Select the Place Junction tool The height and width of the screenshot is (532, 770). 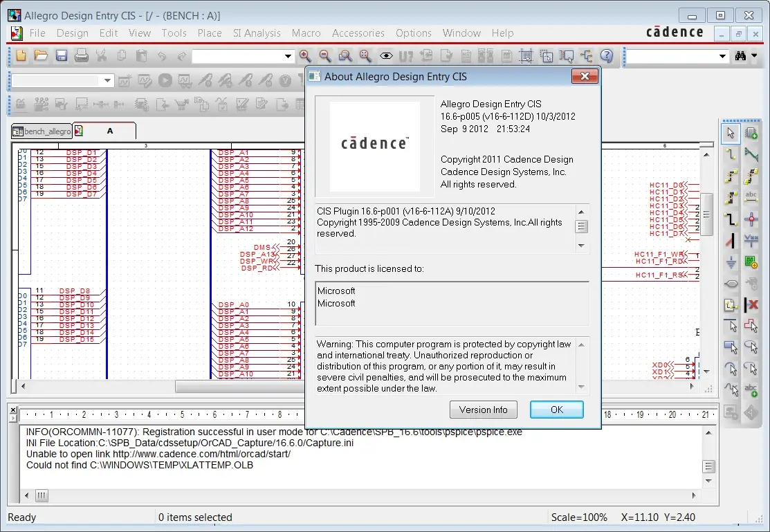[751, 219]
